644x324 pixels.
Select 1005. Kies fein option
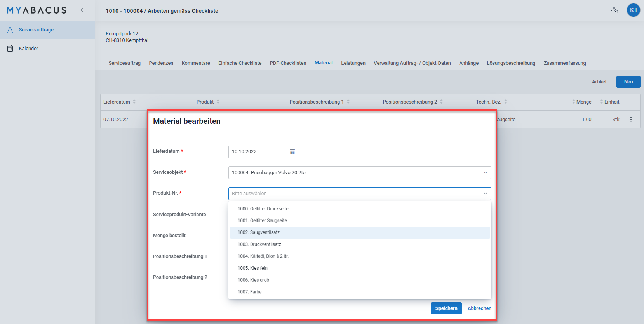[360, 268]
